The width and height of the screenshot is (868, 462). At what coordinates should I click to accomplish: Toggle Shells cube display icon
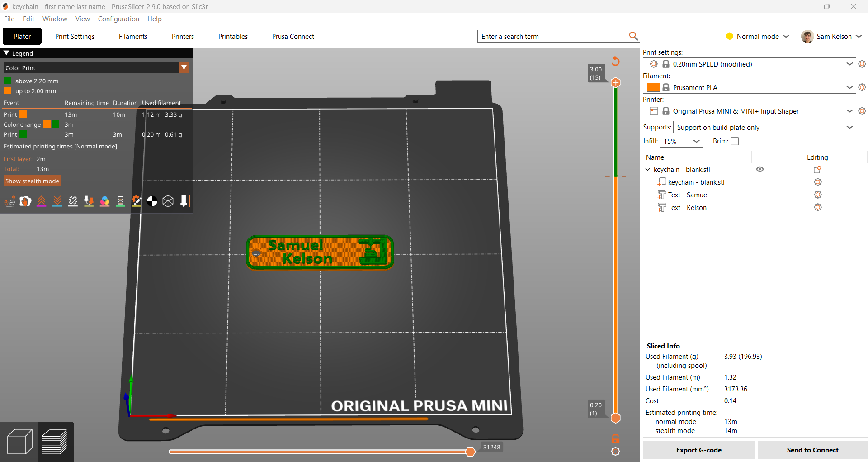pyautogui.click(x=168, y=201)
